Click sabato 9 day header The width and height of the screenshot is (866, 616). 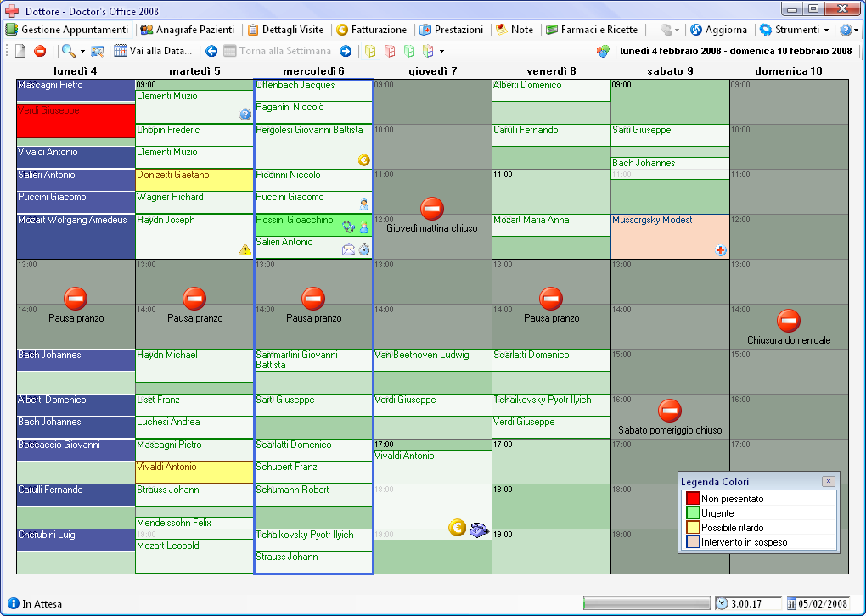(x=670, y=70)
